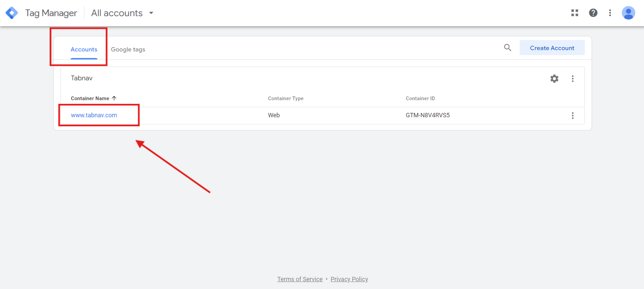The image size is (644, 289).
Task: Click the Tabnav account name
Action: [x=81, y=78]
